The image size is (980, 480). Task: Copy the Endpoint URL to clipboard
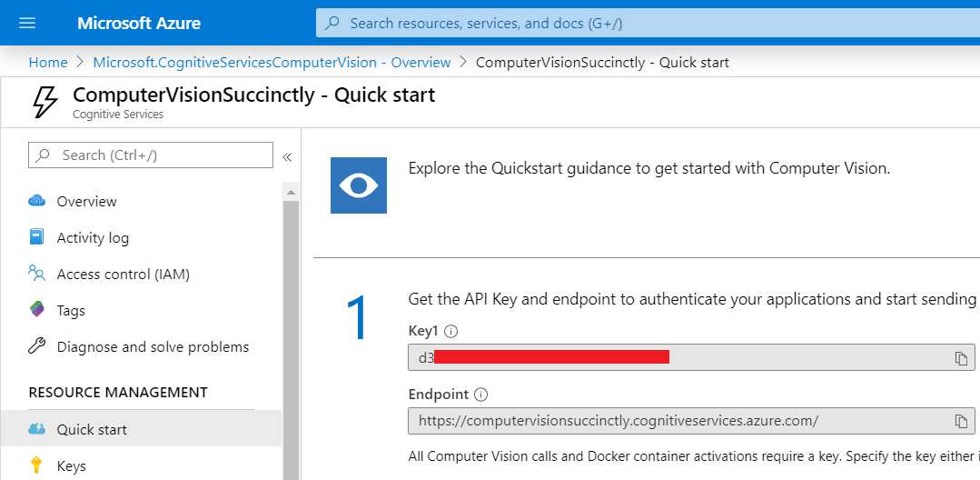[x=961, y=421]
